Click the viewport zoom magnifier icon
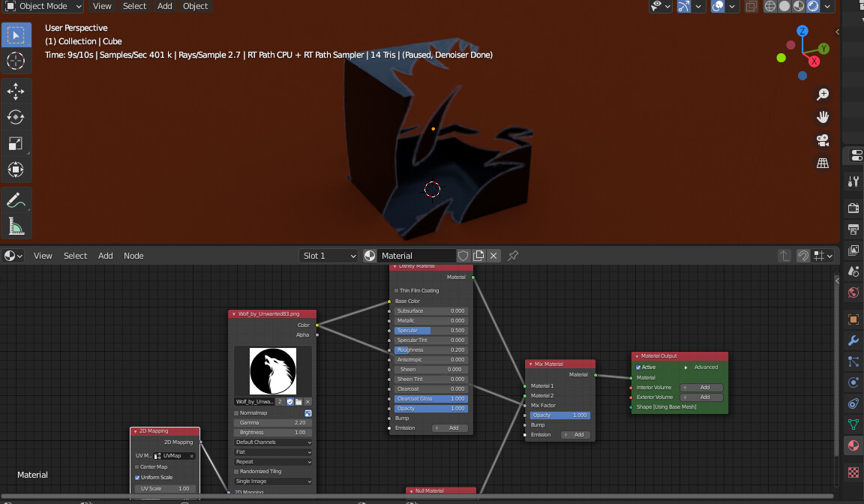The image size is (864, 504). [823, 94]
